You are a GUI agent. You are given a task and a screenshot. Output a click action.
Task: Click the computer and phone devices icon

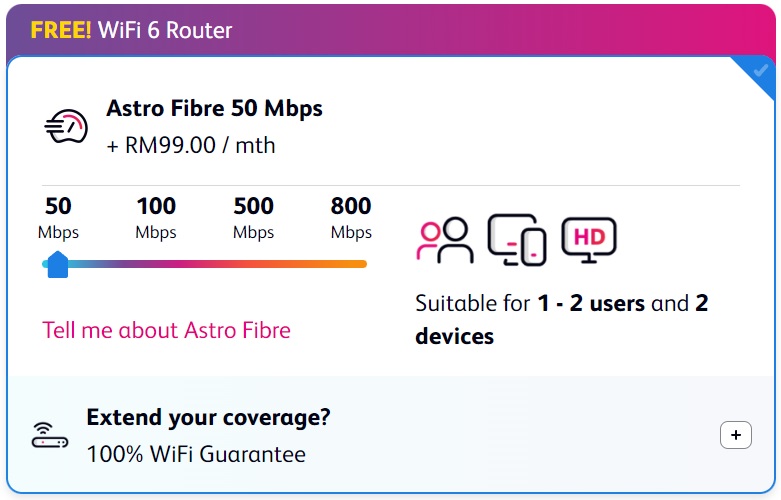point(517,240)
